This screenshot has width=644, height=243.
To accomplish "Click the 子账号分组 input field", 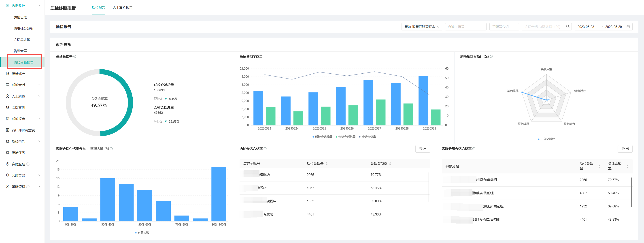I will click(x=504, y=27).
